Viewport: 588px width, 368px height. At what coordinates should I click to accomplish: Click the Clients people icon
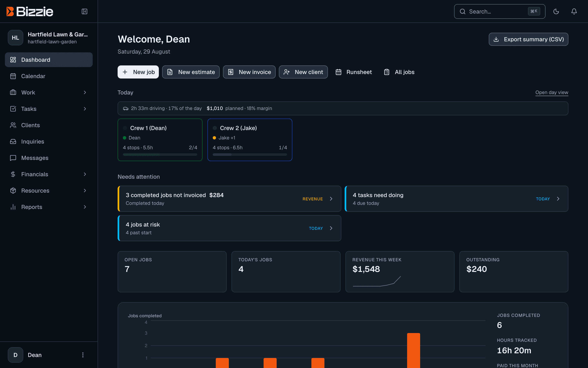pos(13,125)
